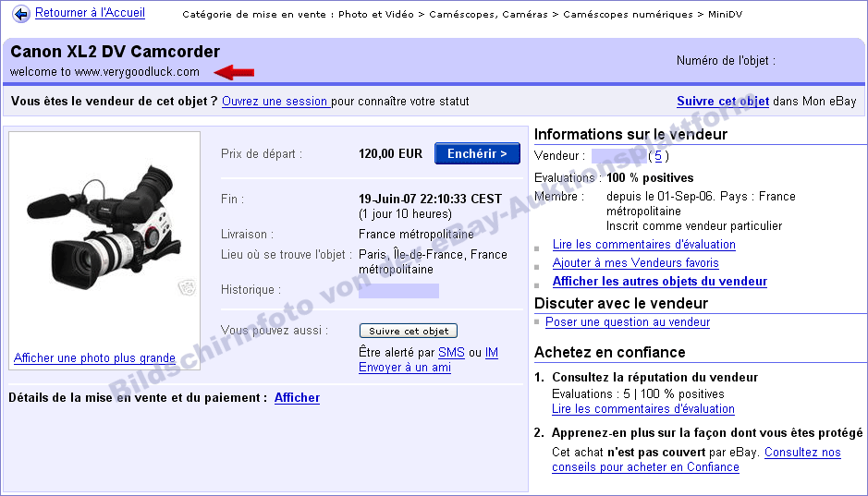Open seller feedback score 5 link
The height and width of the screenshot is (496, 868).
tap(658, 156)
